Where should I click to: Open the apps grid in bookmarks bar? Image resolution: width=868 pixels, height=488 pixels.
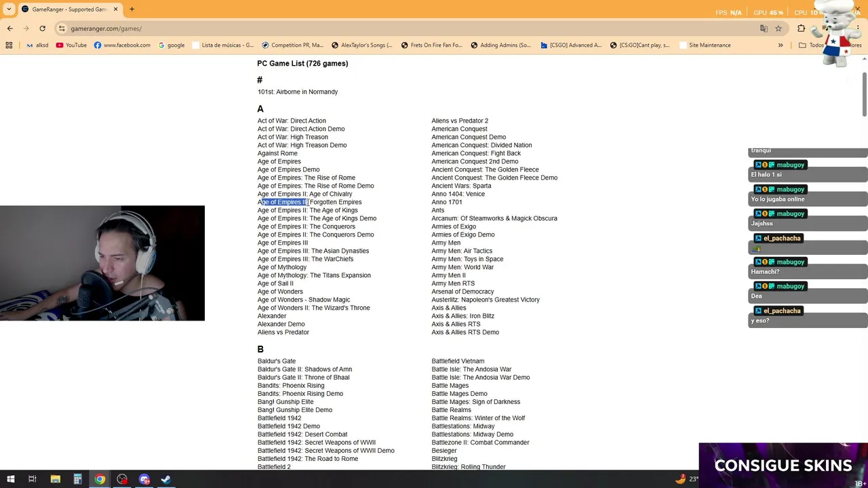click(x=9, y=45)
